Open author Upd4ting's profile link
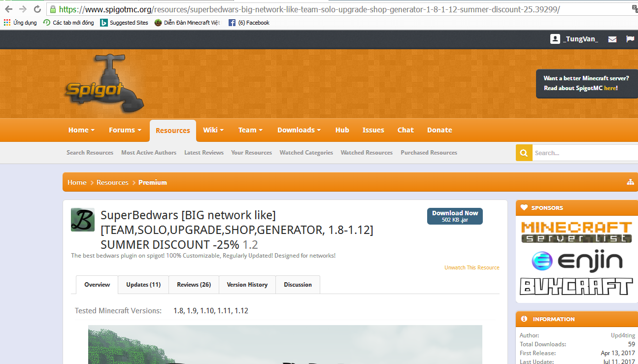The image size is (638, 364). click(623, 335)
